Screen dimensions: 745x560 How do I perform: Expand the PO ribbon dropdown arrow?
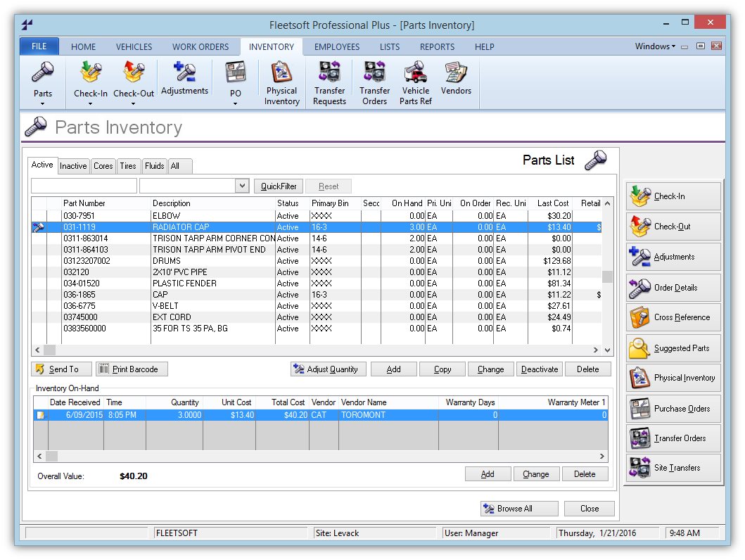[235, 103]
